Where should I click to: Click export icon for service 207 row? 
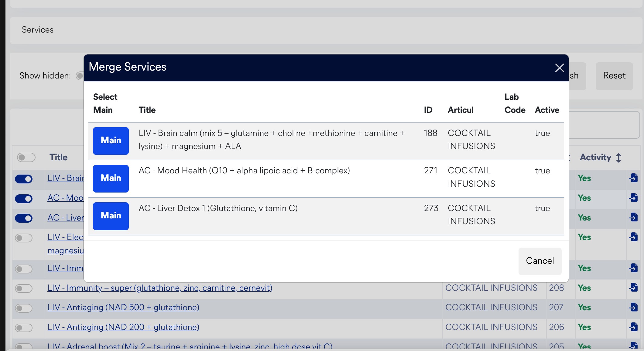point(633,307)
